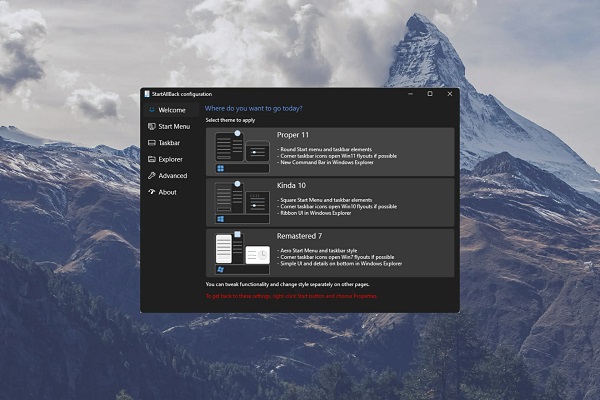Image resolution: width=600 pixels, height=400 pixels.
Task: Click the Remastered 7 theme preview thumbnail
Action: [x=242, y=253]
